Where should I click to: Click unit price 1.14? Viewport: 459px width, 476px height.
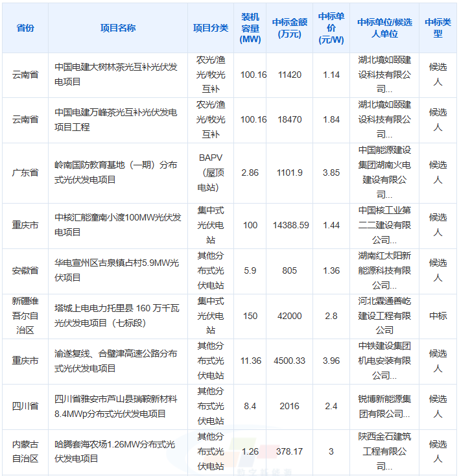point(331,75)
